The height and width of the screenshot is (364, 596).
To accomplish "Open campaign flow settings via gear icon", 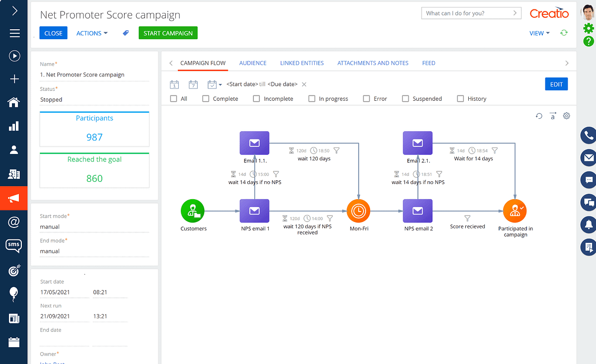I will click(x=566, y=115).
